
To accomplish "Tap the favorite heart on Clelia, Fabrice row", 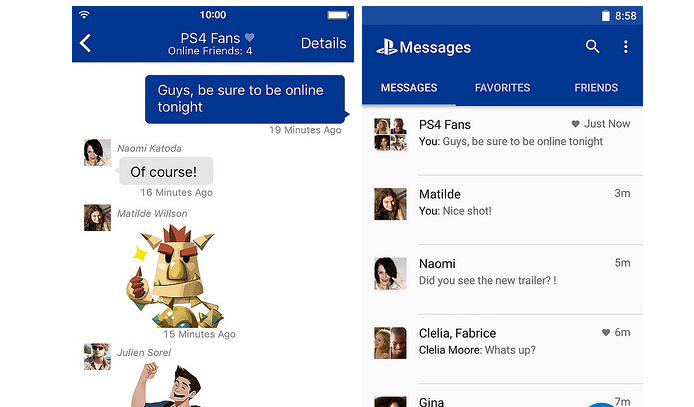I will point(605,332).
